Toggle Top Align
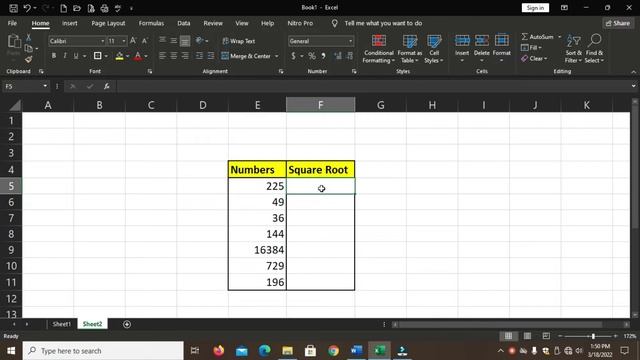The height and width of the screenshot is (360, 640). [x=162, y=40]
